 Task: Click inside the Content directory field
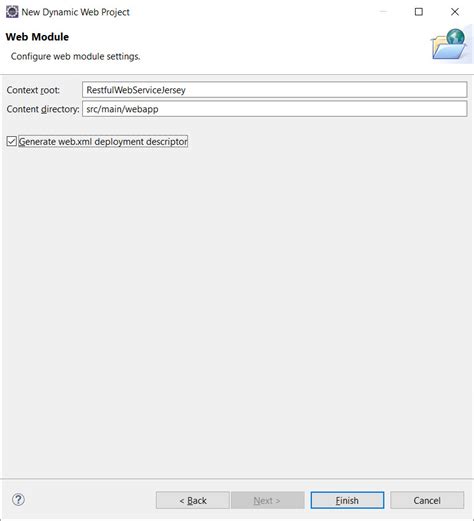pos(274,109)
